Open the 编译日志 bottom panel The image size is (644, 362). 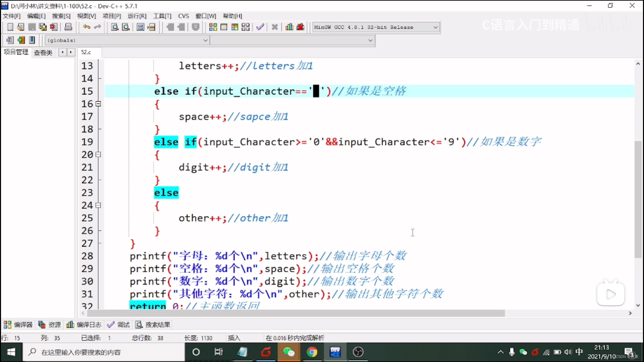[85, 324]
